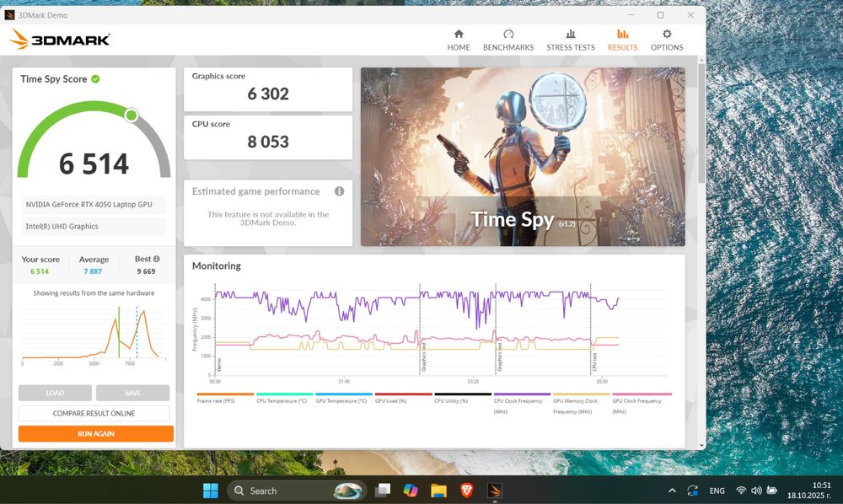Viewport: 843px width, 504px height.
Task: Click the Save button
Action: point(132,393)
